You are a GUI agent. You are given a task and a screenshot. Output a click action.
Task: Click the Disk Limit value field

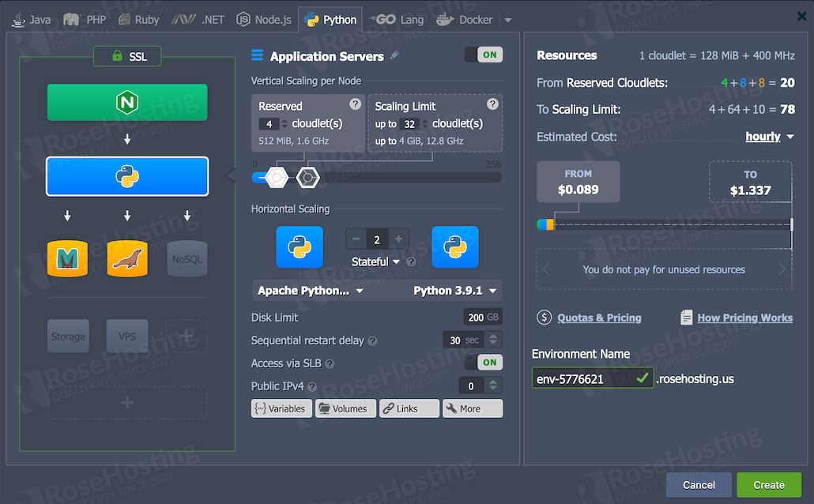pos(483,317)
